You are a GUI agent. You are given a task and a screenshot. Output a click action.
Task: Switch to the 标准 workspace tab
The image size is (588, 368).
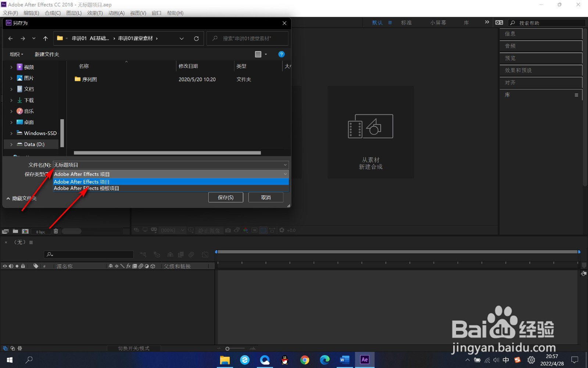tap(406, 22)
